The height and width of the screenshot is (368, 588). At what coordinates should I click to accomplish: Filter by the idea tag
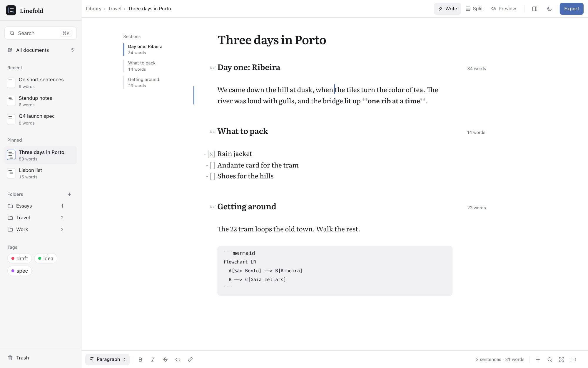coord(46,258)
